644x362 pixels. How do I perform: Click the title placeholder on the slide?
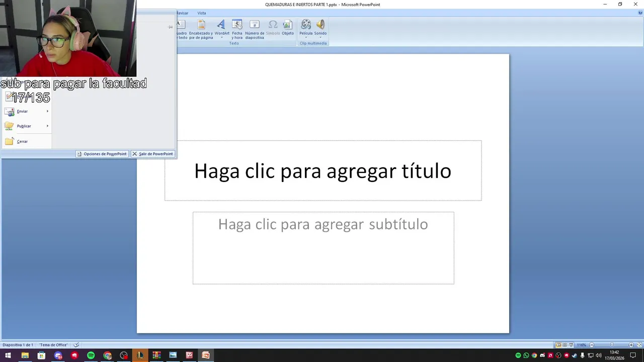point(323,170)
